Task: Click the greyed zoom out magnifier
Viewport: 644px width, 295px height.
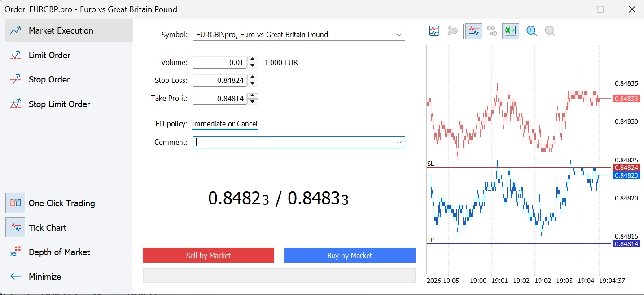Action: click(550, 31)
